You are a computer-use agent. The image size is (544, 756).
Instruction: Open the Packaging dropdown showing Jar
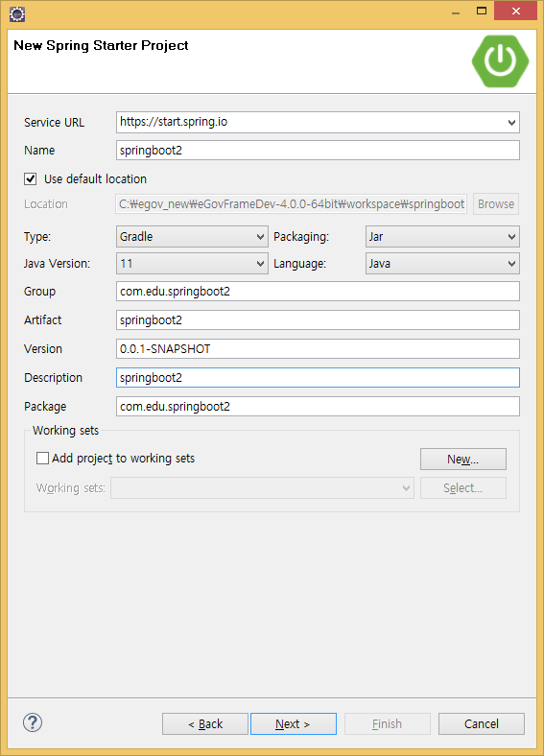pyautogui.click(x=442, y=237)
